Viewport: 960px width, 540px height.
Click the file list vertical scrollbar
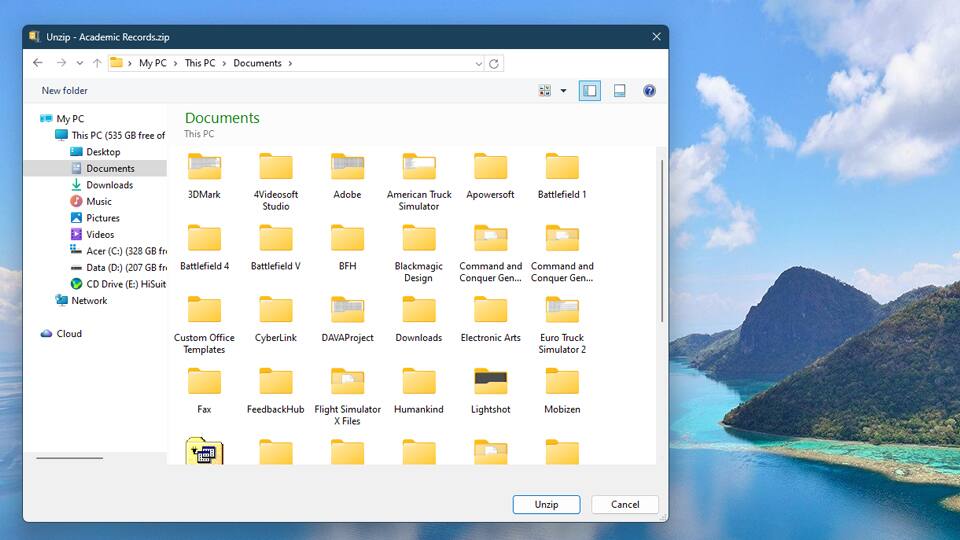[662, 241]
